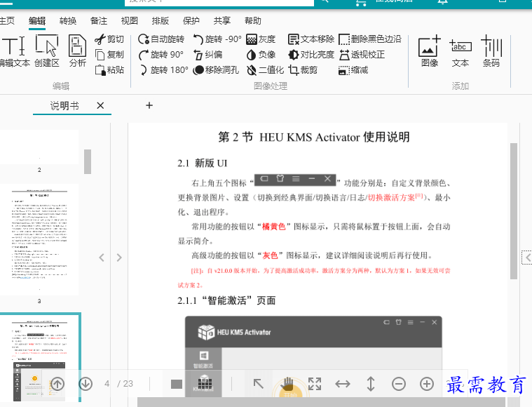Open Downscale (缩减) image option
Screen dimensions: 532x407
pyautogui.click(x=353, y=70)
